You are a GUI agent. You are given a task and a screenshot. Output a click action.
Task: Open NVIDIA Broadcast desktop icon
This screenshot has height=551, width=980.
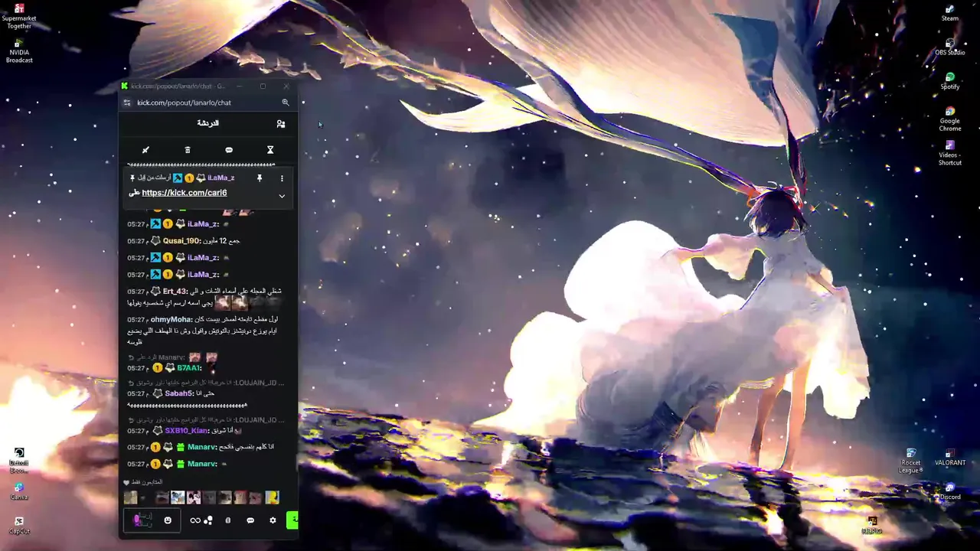(x=19, y=51)
